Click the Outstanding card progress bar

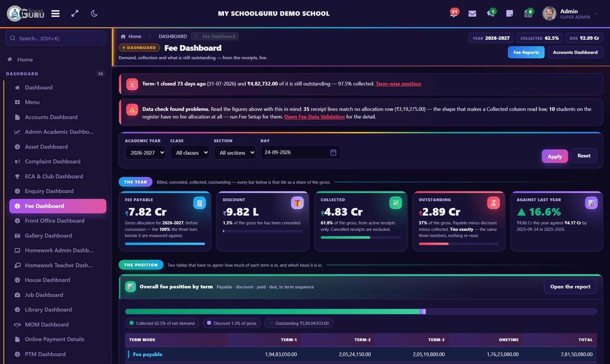459,243
